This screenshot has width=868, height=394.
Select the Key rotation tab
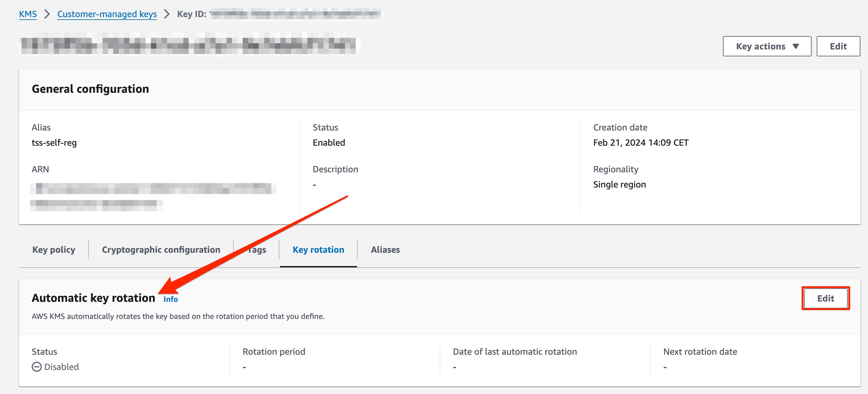point(318,250)
